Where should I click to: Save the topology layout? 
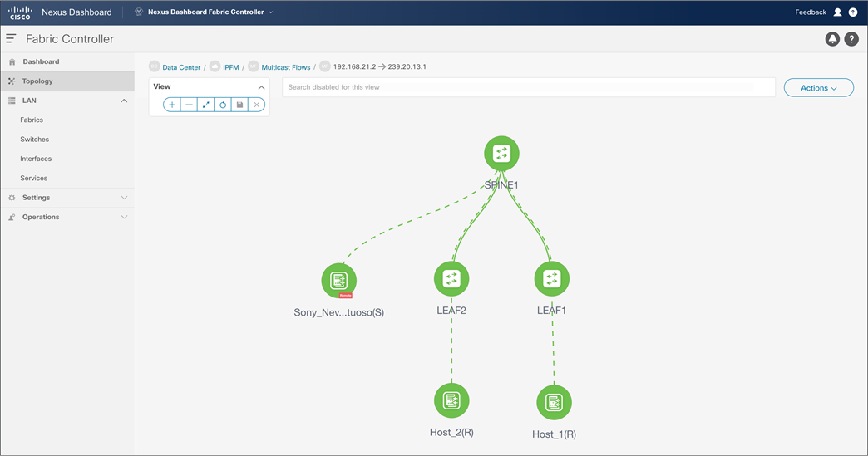tap(239, 105)
